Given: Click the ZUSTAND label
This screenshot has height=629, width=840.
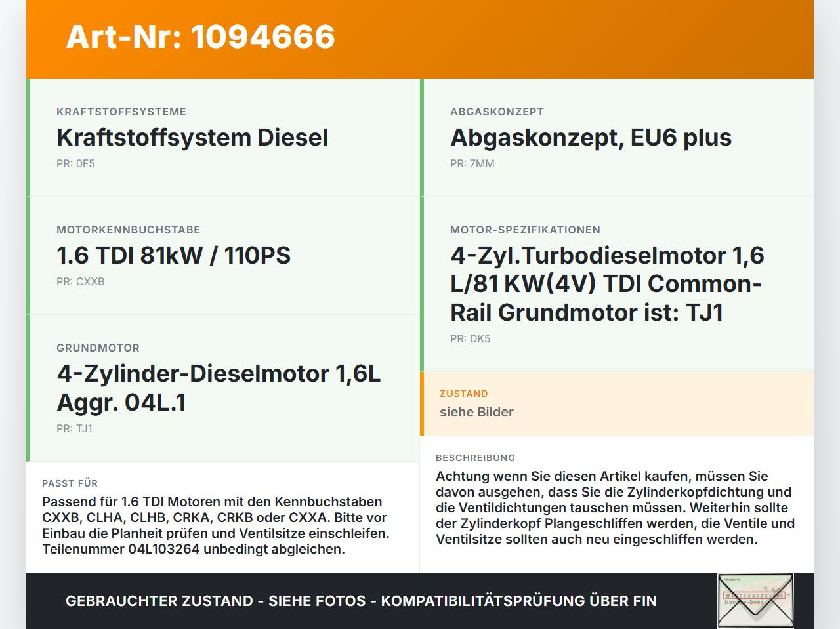Looking at the screenshot, I should tap(464, 394).
